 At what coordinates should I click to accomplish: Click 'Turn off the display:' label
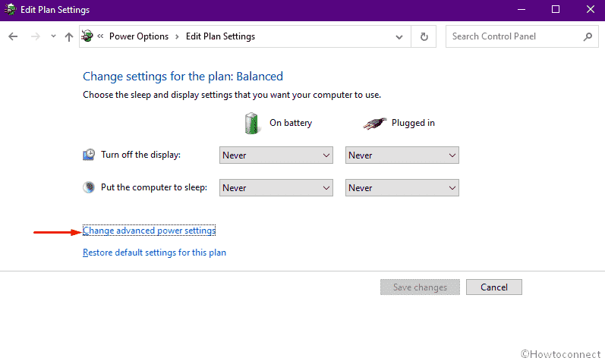tap(141, 155)
